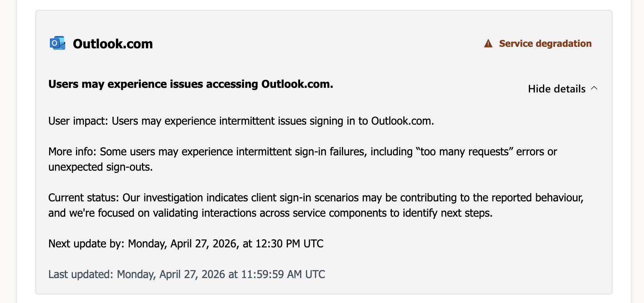The height and width of the screenshot is (303, 644).
Task: Collapse details using the upward chevron
Action: [594, 88]
